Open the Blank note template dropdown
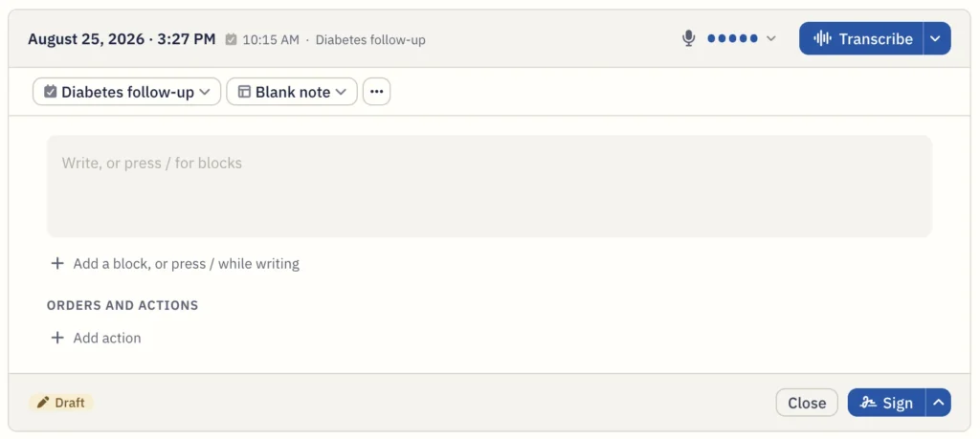 click(x=292, y=92)
